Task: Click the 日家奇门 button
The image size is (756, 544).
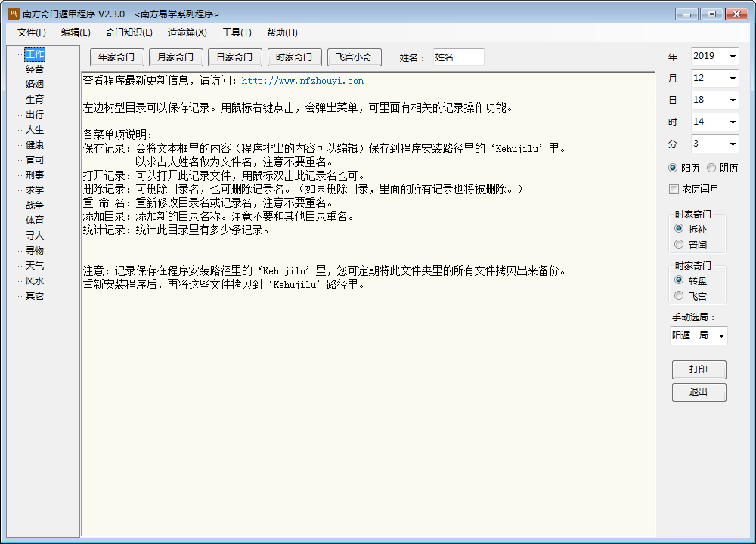Action: (235, 57)
